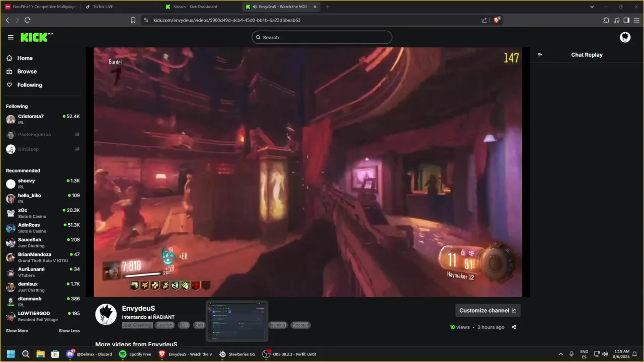
Task: Open the tab search dropdown arrow
Action: [x=592, y=7]
